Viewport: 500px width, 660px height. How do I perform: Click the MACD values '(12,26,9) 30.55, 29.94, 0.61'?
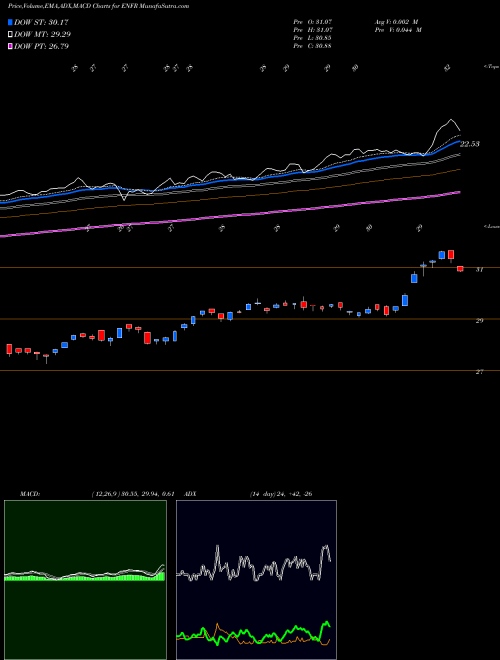click(133, 494)
